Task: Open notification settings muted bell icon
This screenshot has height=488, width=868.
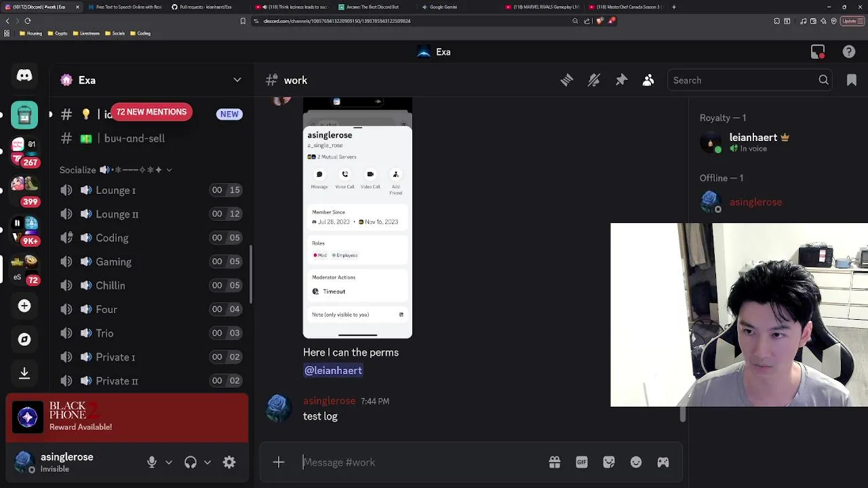Action: point(594,80)
